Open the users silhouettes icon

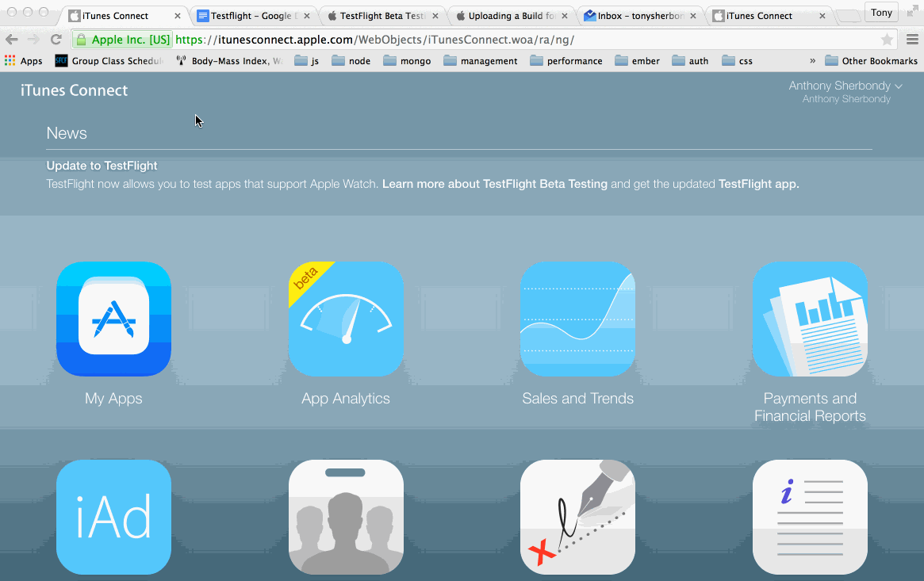(x=346, y=517)
